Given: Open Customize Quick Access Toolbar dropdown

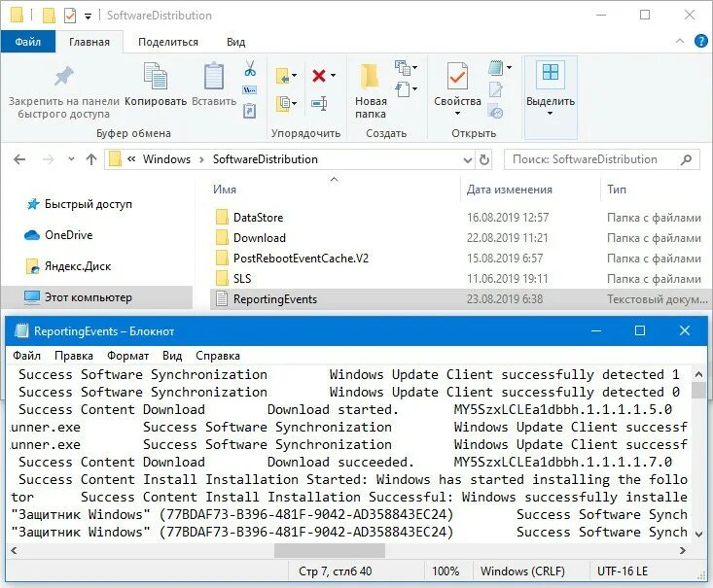Looking at the screenshot, I should click(88, 17).
